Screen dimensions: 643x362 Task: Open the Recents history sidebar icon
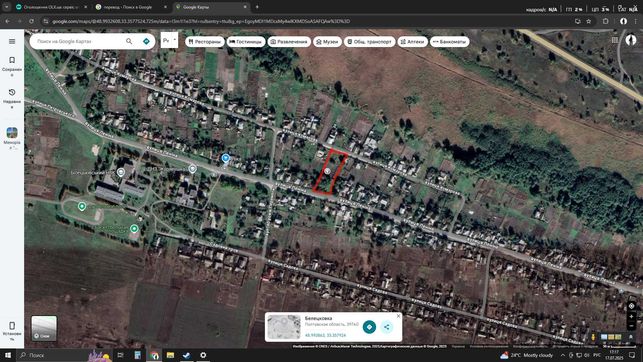pyautogui.click(x=12, y=96)
